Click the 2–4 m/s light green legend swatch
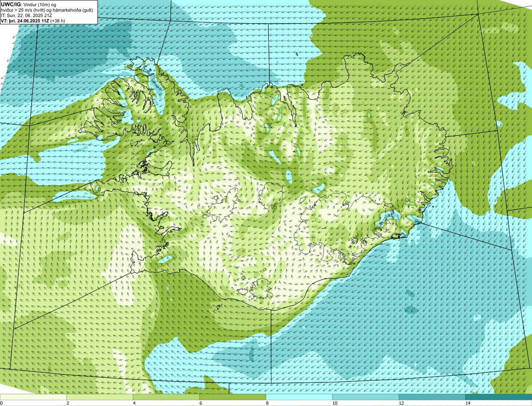The image size is (532, 406). (100, 397)
